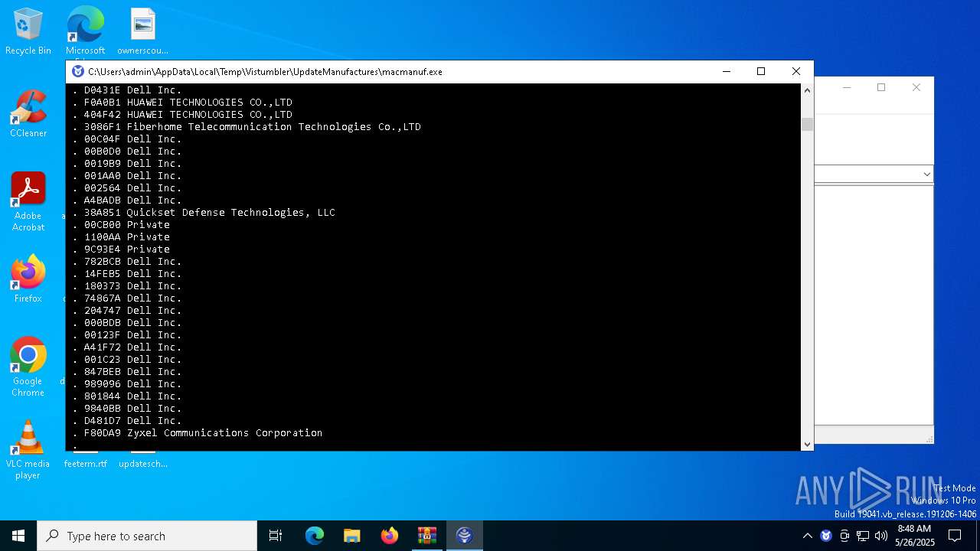The height and width of the screenshot is (551, 980).
Task: Open the Google Chrome desktop shortcut
Action: tap(28, 367)
